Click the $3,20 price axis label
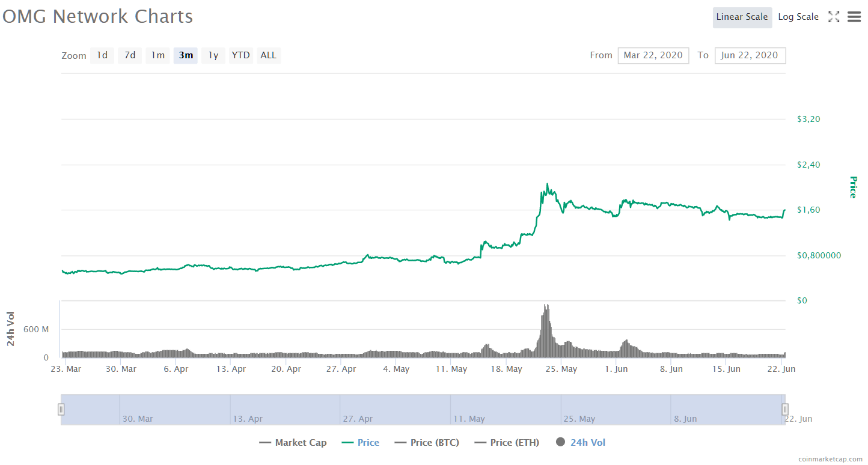This screenshot has width=868, height=465. pos(808,119)
